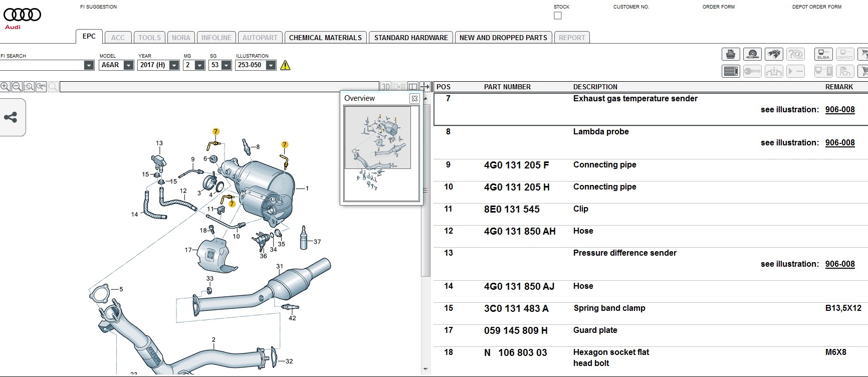The image size is (868, 377).
Task: Click the vehicle information icon
Action: pyautogui.click(x=774, y=71)
